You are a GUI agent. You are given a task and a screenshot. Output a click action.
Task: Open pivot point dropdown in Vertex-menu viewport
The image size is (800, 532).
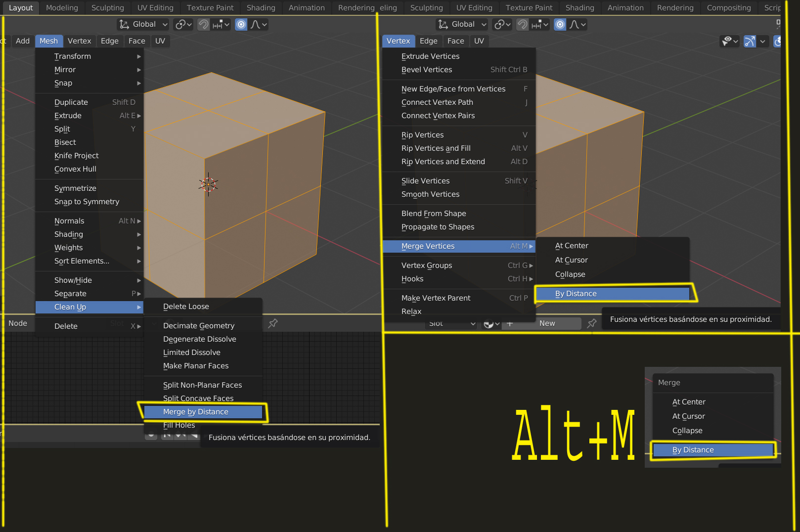[x=502, y=24]
